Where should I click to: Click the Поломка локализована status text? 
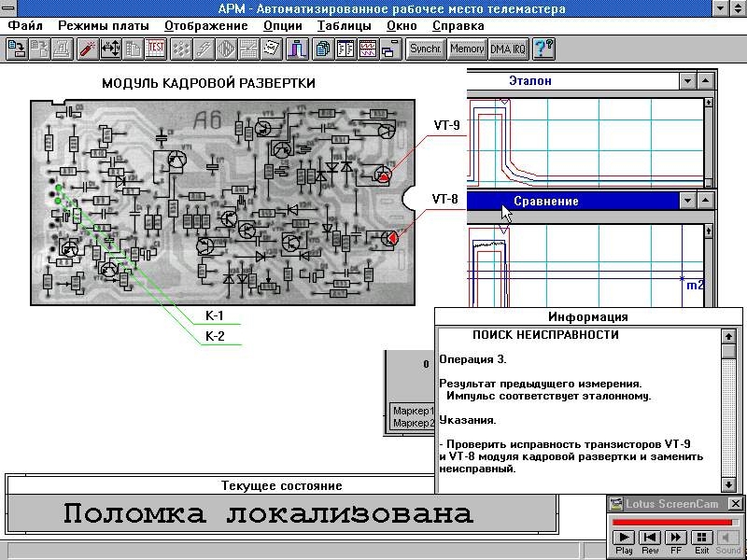click(x=268, y=513)
